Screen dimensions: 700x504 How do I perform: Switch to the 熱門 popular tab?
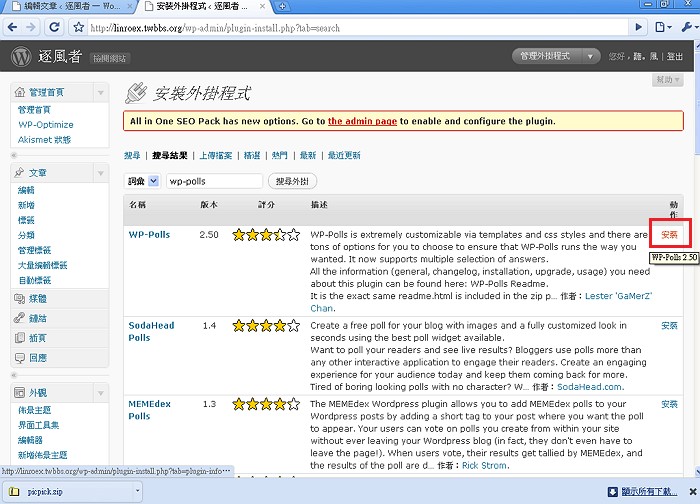279,155
